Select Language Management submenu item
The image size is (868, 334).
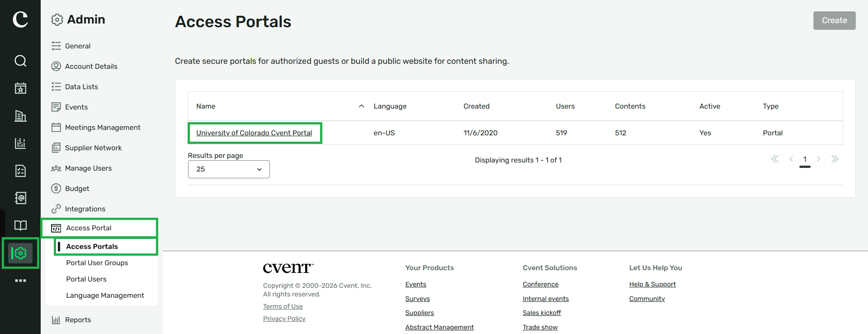pos(105,295)
